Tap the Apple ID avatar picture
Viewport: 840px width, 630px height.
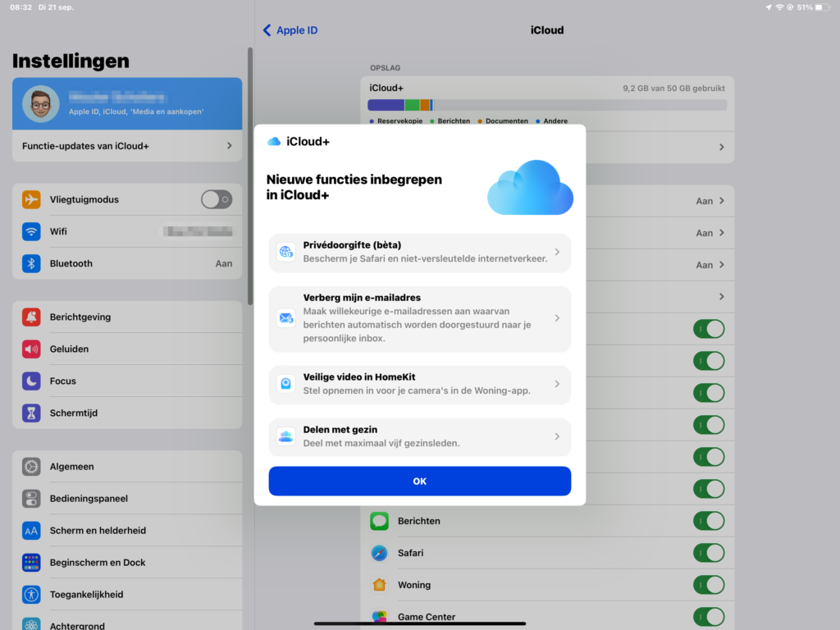41,104
